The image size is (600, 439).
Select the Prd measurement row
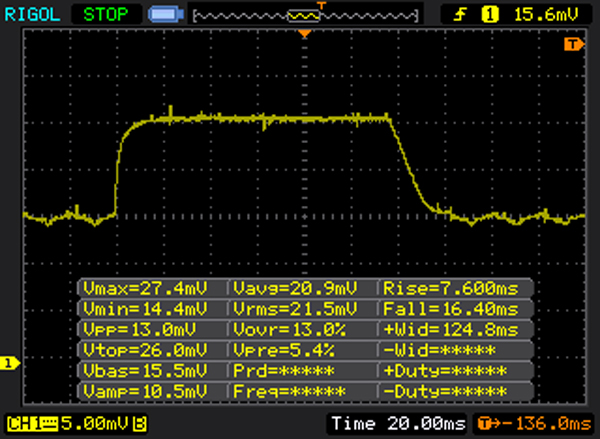(x=284, y=370)
